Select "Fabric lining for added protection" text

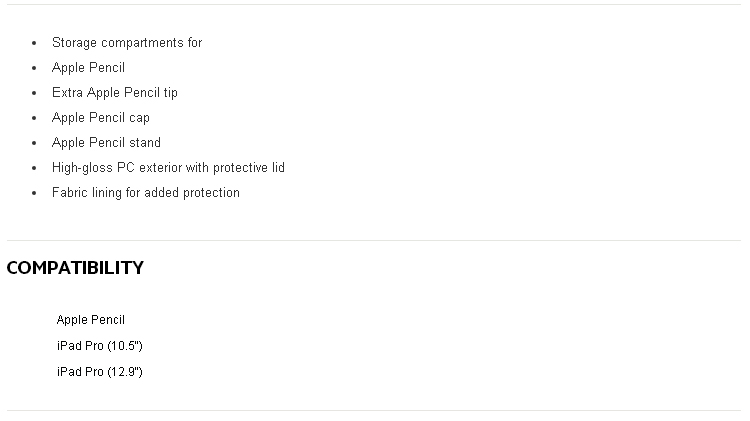(x=145, y=192)
